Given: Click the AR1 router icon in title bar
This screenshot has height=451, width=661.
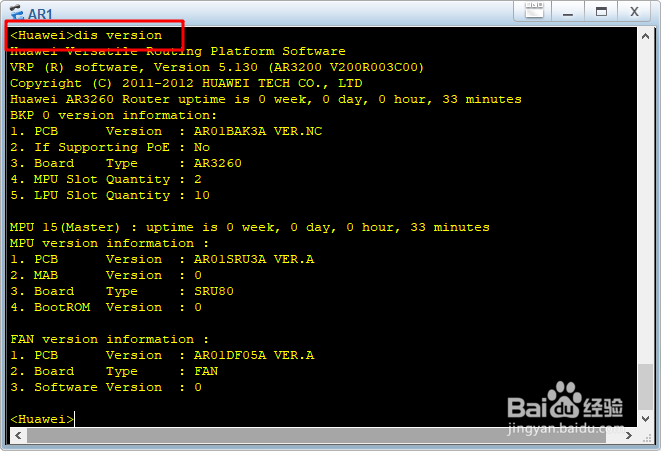Looking at the screenshot, I should click(16, 13).
